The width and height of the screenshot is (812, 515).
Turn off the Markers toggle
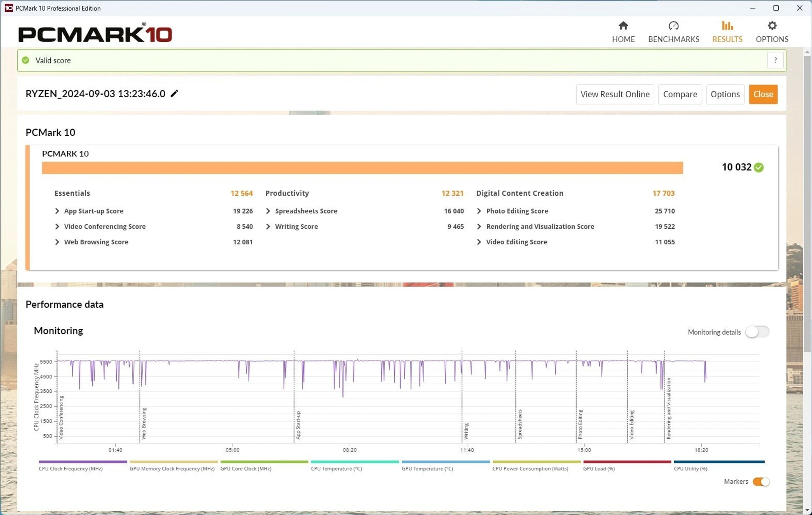(761, 482)
